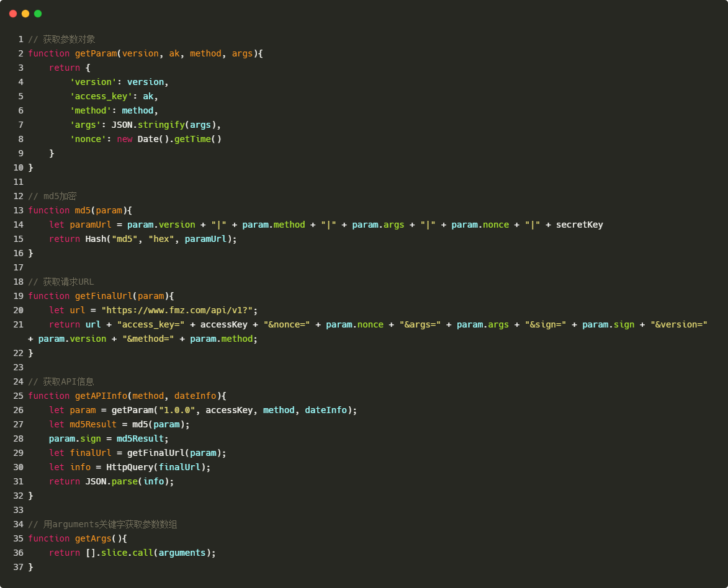Click md5Result variable declaration on line 27

coord(93,425)
